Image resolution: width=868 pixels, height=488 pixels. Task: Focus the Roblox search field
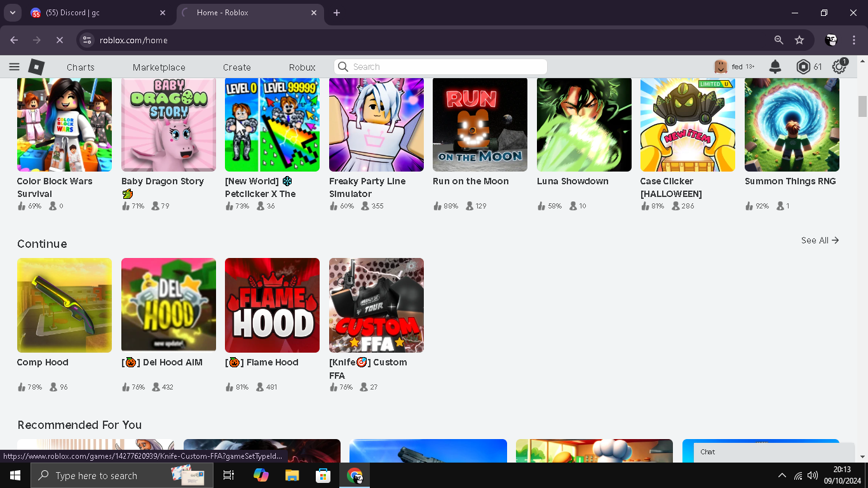click(x=440, y=67)
